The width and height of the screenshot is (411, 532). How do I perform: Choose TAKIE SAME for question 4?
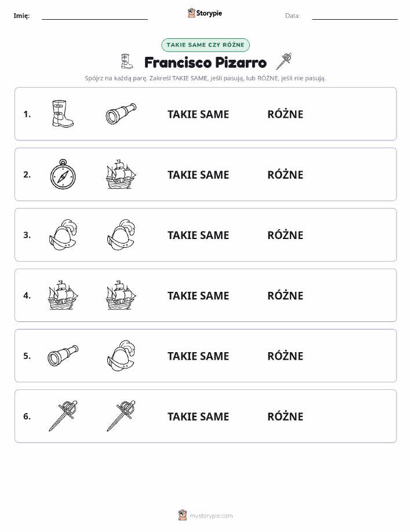[198, 295]
